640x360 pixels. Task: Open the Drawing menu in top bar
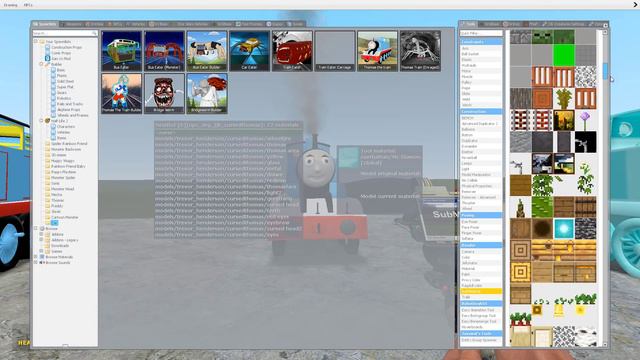pos(10,5)
